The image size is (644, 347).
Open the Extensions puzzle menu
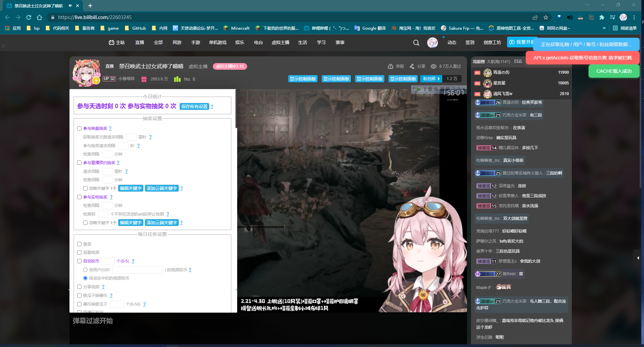(602, 17)
